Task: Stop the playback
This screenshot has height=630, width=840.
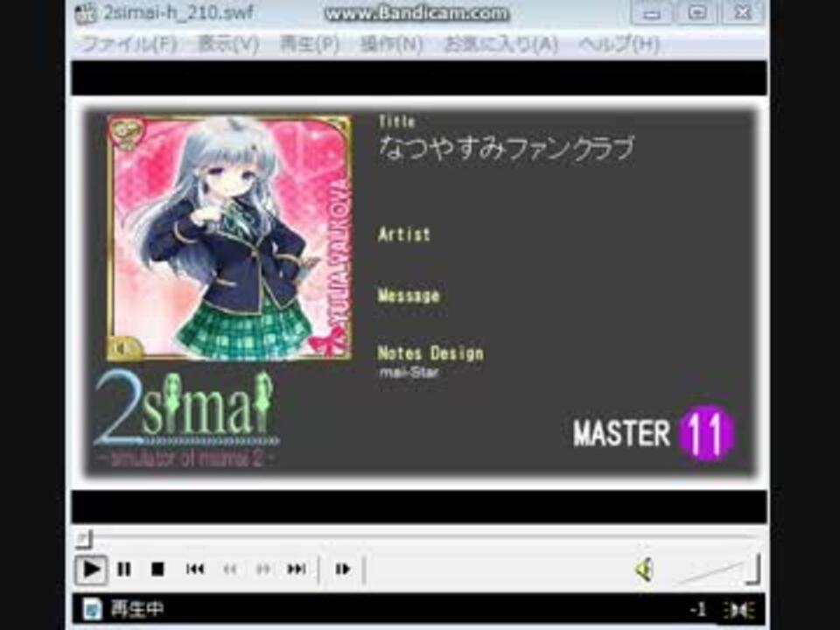Action: tap(157, 569)
